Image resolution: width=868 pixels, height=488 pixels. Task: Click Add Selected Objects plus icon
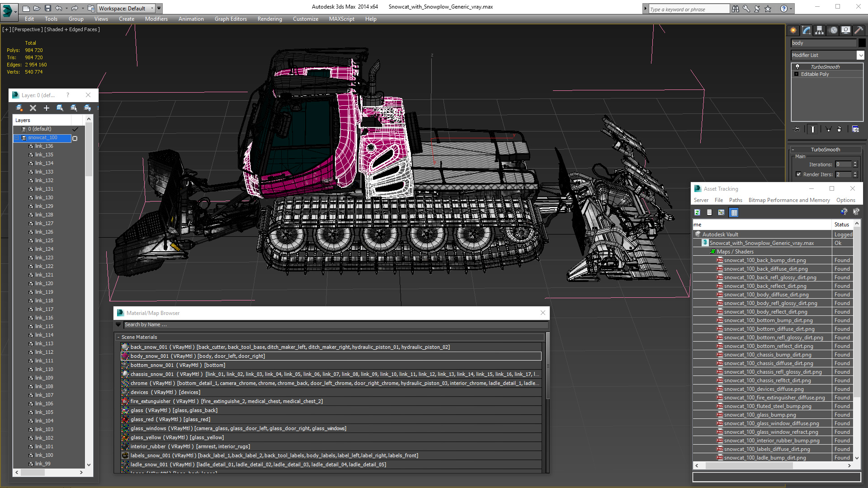tap(46, 108)
